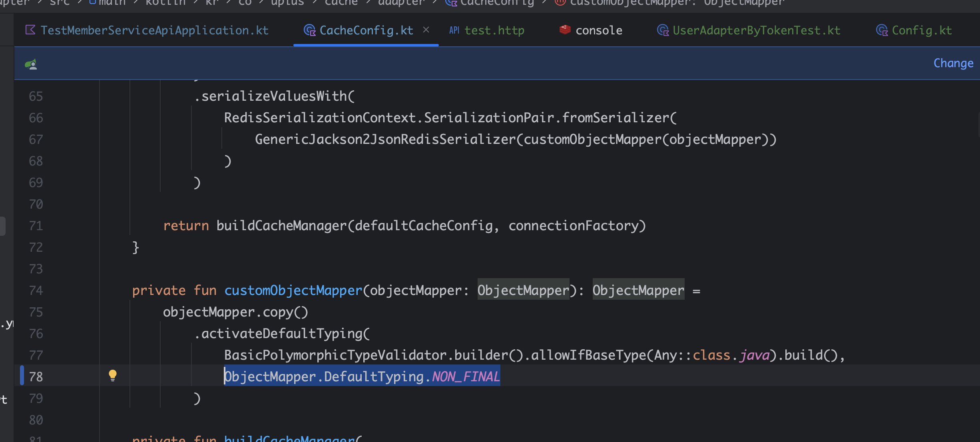Click customObjectMapper function name on line 74
This screenshot has width=980, height=442.
(x=293, y=291)
